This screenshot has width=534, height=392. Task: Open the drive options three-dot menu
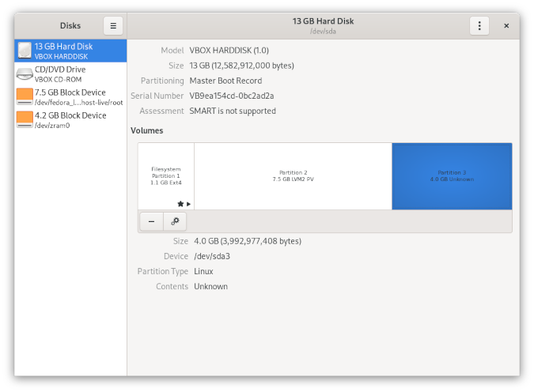tap(479, 25)
